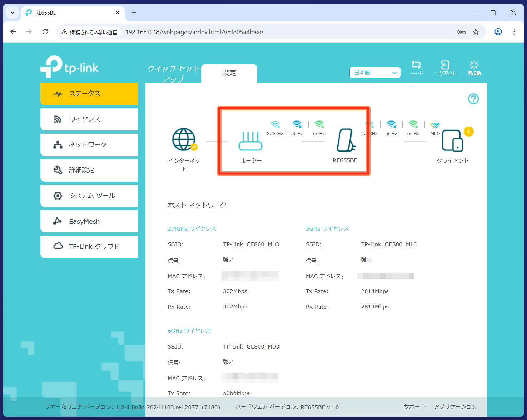Click router-side 5GHz wifi signal icon

tap(297, 124)
